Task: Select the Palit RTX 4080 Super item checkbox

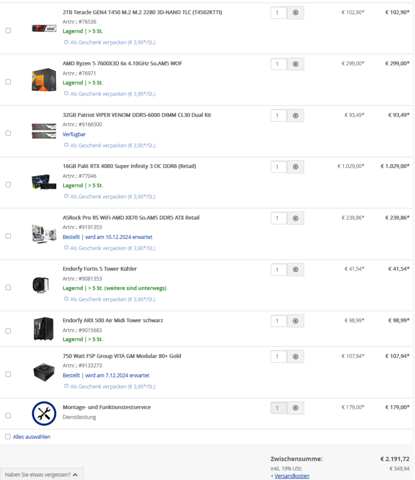Action: pyautogui.click(x=8, y=184)
